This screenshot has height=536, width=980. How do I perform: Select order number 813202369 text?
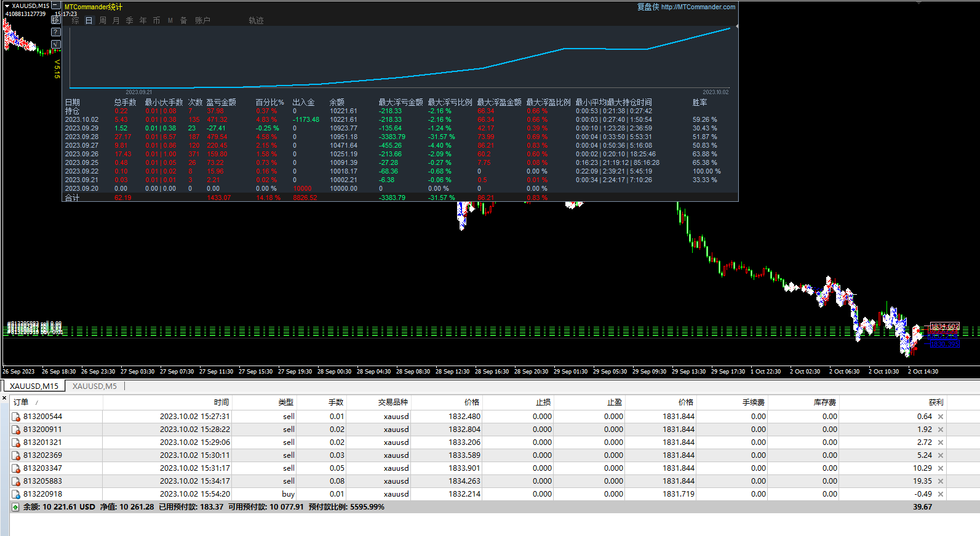pos(42,455)
